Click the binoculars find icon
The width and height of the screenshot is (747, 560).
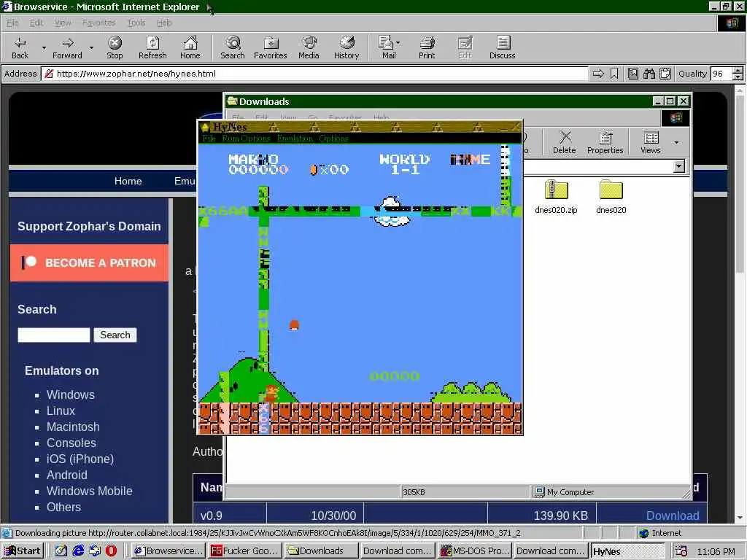(x=649, y=74)
